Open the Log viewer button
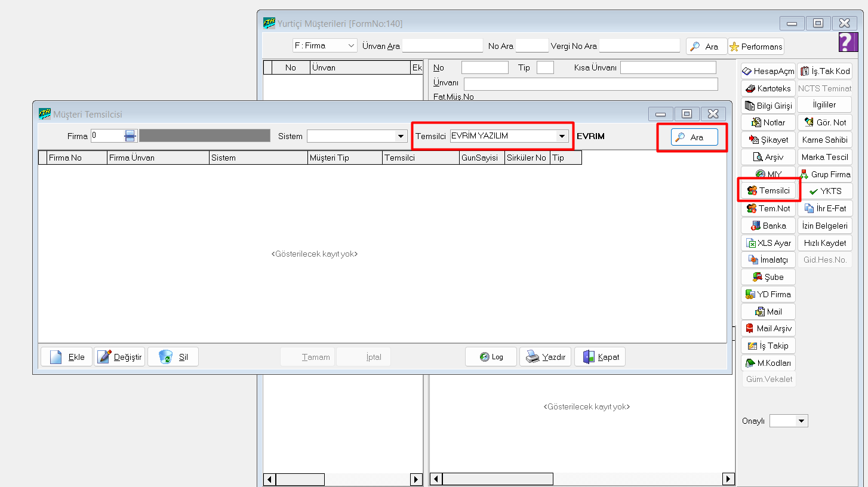This screenshot has height=487, width=868. pos(491,357)
